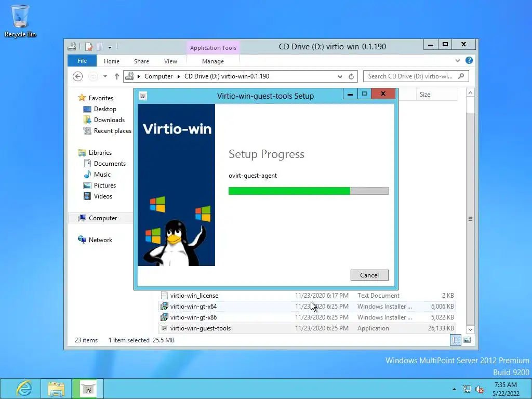This screenshot has width=532, height=399.
Task: Open Customize Quick Access Toolbar dropdown
Action: pos(110,47)
